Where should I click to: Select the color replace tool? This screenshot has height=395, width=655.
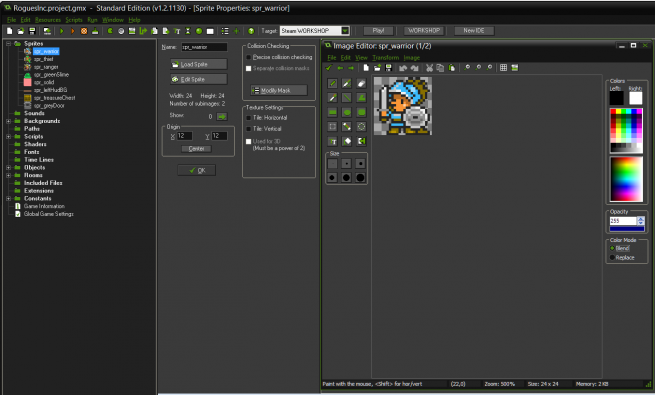point(361,141)
